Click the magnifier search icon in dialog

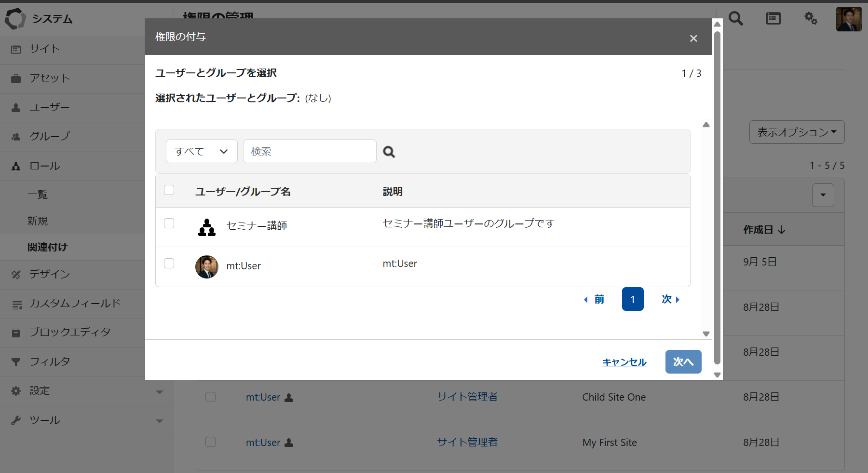389,152
